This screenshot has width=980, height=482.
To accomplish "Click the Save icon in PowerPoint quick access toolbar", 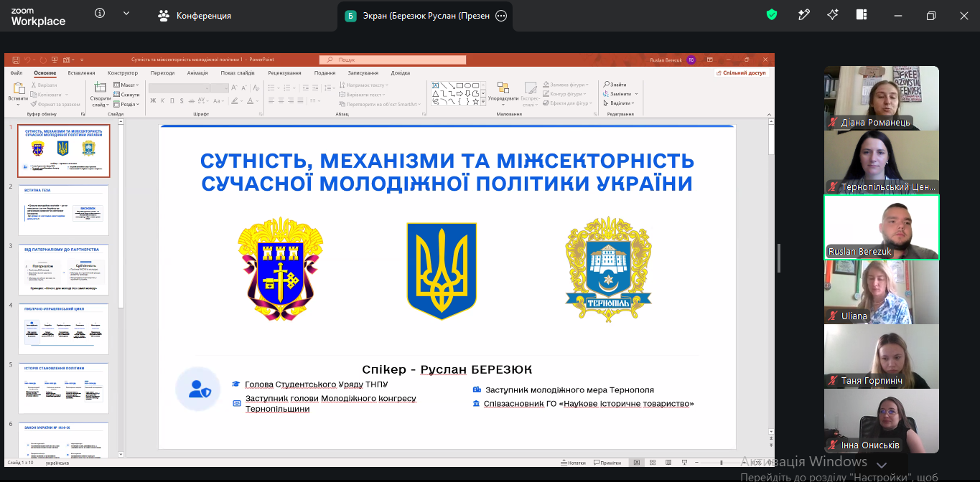I will click(16, 60).
